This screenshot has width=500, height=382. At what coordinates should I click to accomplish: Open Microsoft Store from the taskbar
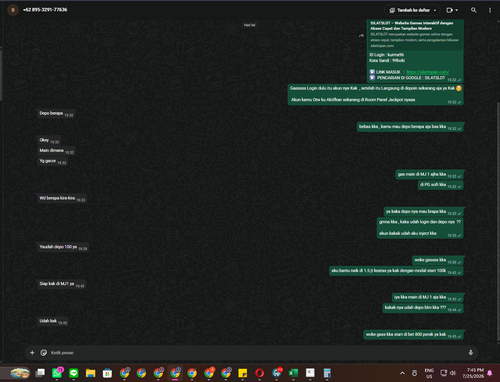[x=107, y=373]
